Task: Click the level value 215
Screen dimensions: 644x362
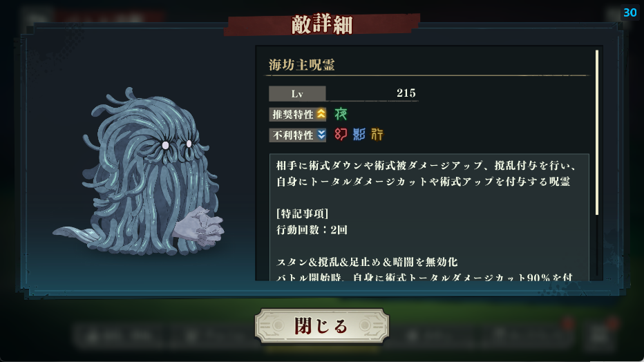Action: 406,93
